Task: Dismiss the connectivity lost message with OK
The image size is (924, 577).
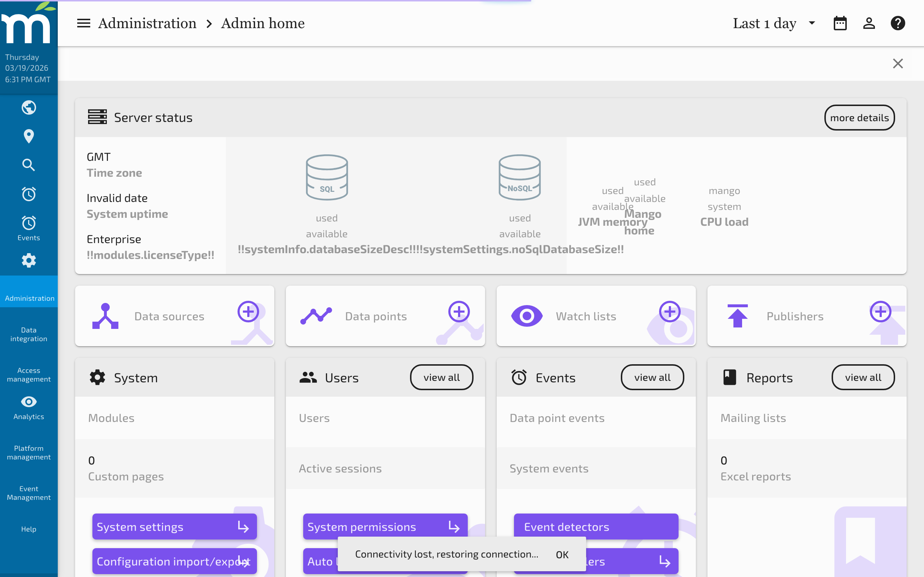Action: click(562, 555)
